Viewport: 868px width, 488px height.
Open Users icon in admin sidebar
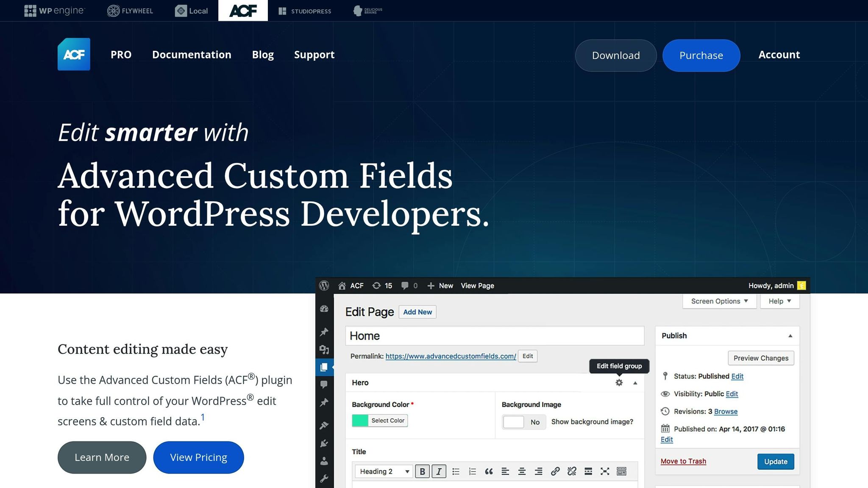coord(324,461)
